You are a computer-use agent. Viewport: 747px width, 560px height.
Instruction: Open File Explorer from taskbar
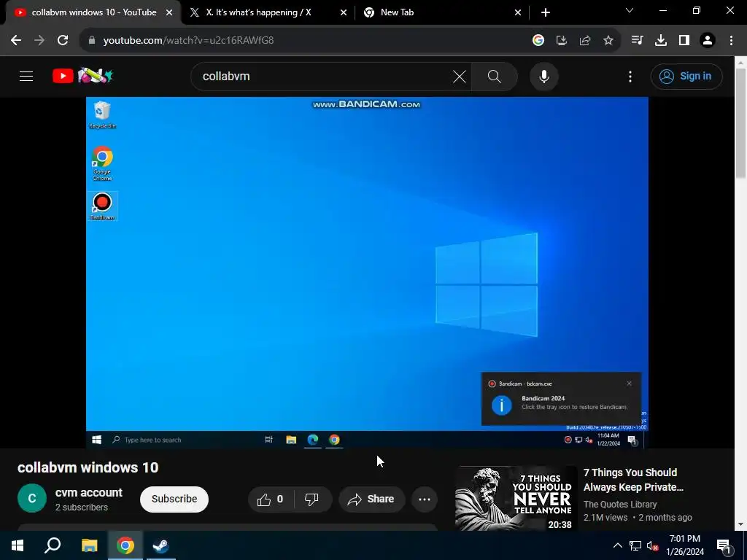[x=89, y=545]
